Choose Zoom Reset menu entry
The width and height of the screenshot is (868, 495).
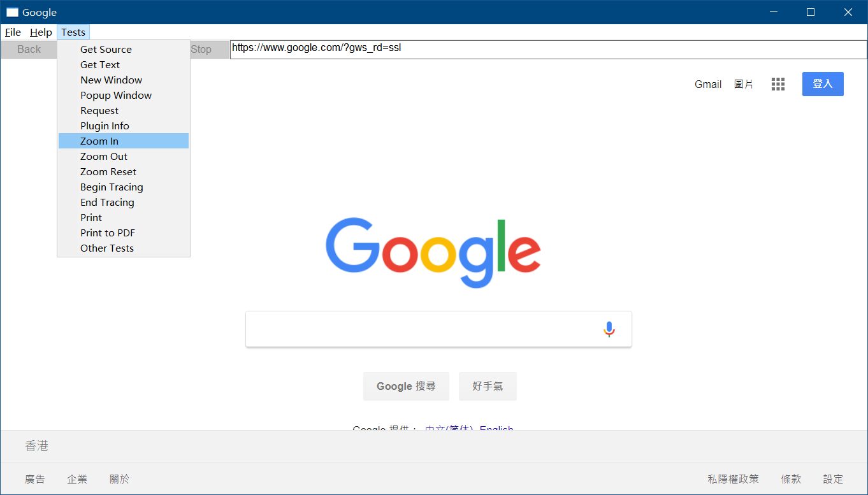124,172
